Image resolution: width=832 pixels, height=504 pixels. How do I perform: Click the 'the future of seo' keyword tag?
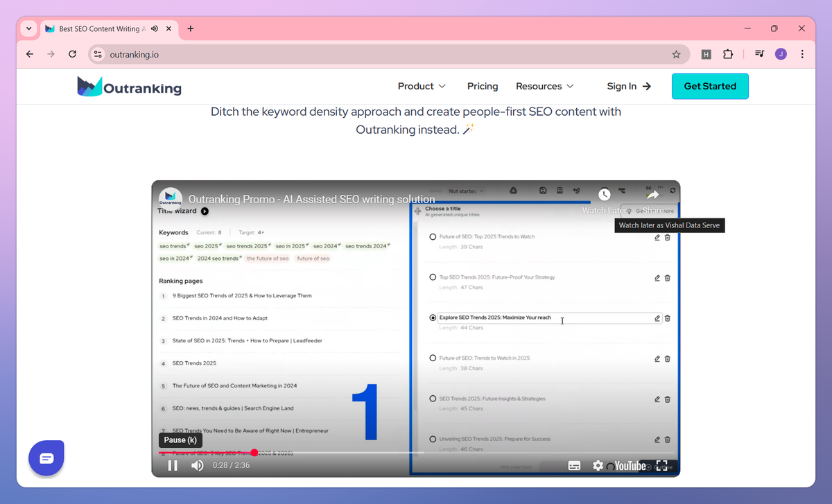pyautogui.click(x=268, y=259)
